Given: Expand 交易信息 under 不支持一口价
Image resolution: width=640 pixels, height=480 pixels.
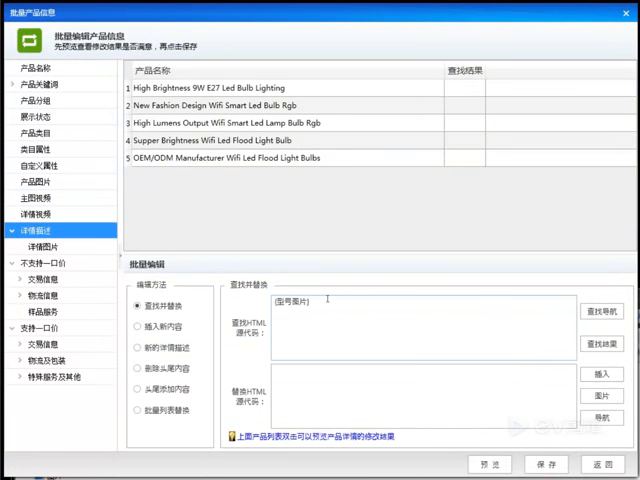Looking at the screenshot, I should click(20, 279).
